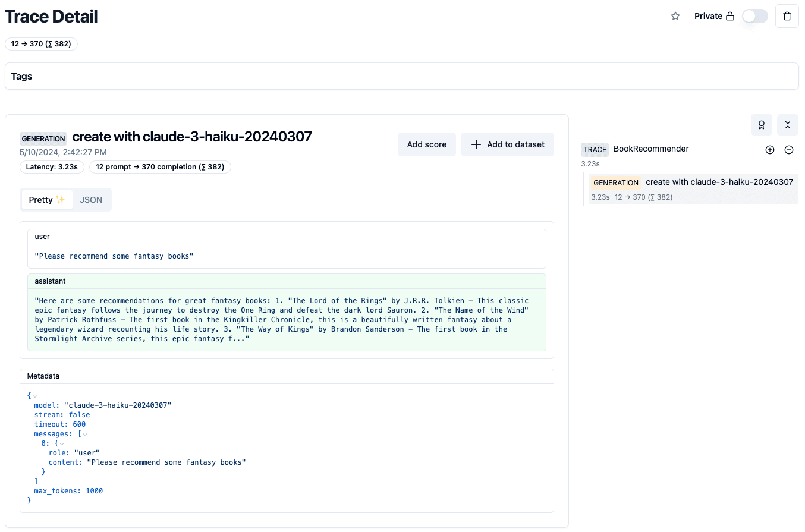
Task: Star this trace as a favorite
Action: click(x=675, y=17)
